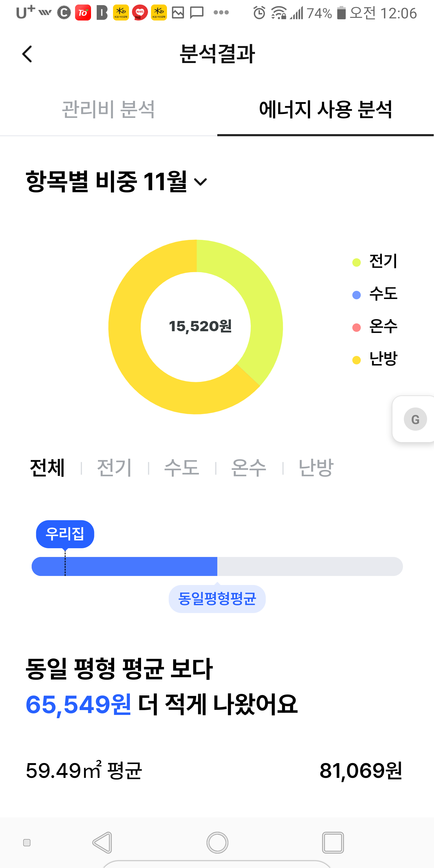
Task: Open the 11월 month dropdown
Action: pos(200,182)
